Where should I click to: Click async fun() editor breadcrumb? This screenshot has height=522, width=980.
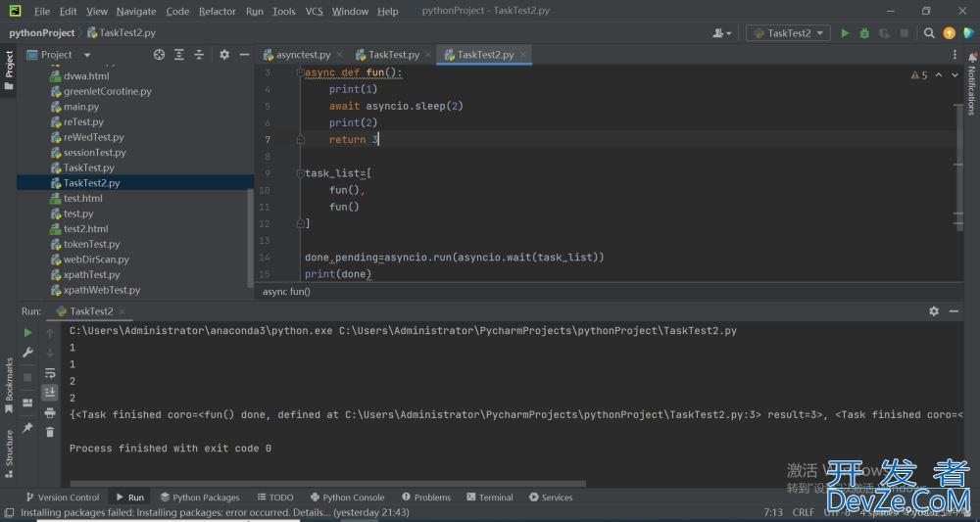(286, 292)
